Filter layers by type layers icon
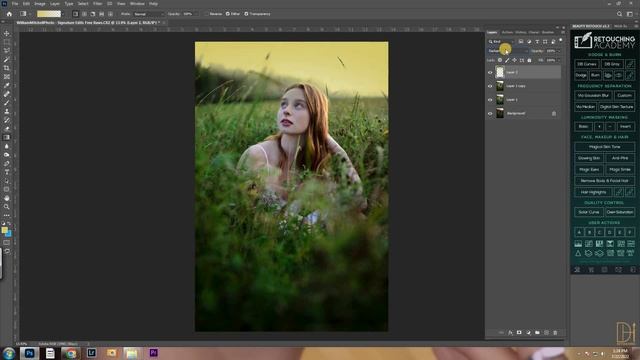This screenshot has height=360, width=640. 537,42
